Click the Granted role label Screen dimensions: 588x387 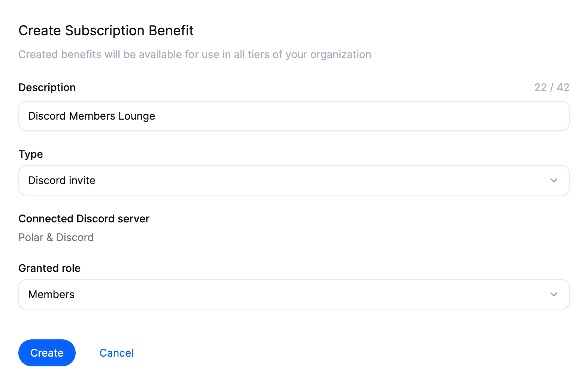49,268
